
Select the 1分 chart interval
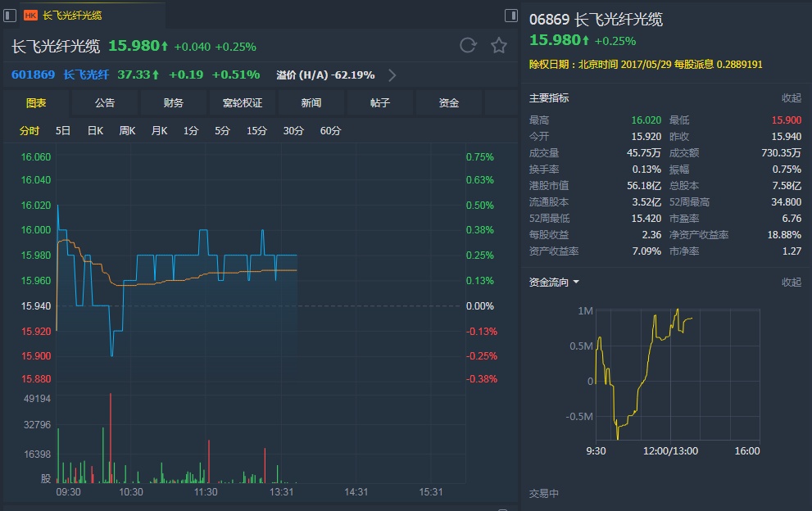(x=191, y=131)
